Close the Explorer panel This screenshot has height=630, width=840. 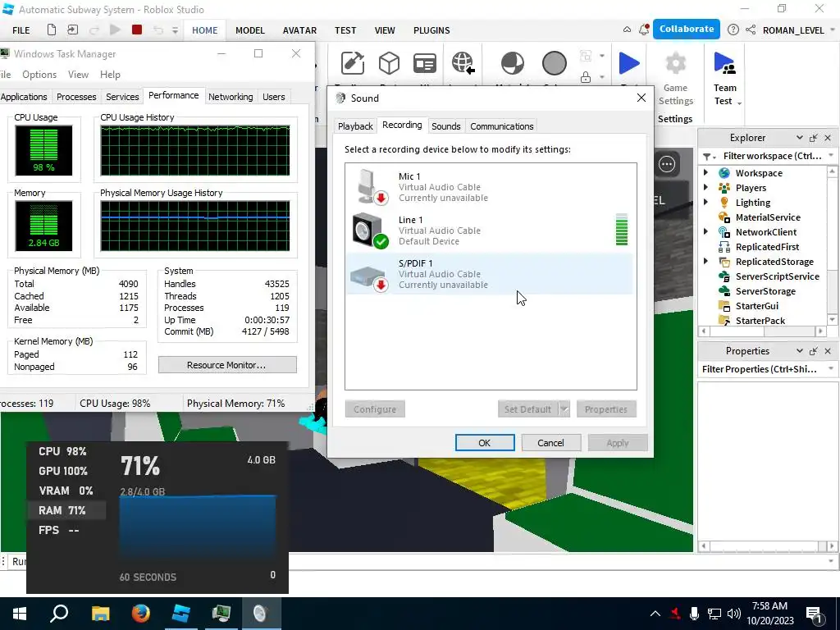(x=828, y=138)
